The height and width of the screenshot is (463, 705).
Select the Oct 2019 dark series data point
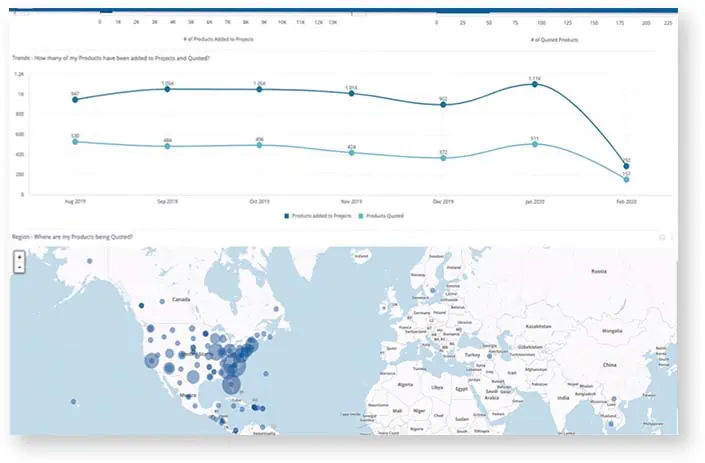click(x=259, y=89)
